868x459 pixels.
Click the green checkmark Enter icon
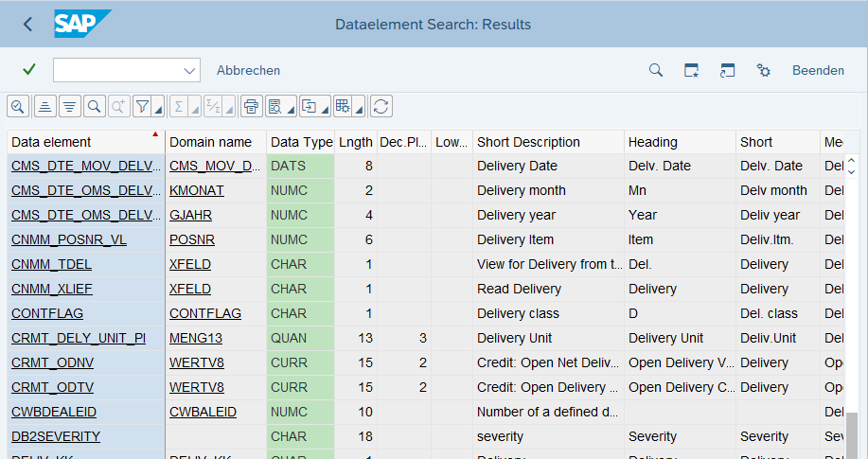(29, 70)
